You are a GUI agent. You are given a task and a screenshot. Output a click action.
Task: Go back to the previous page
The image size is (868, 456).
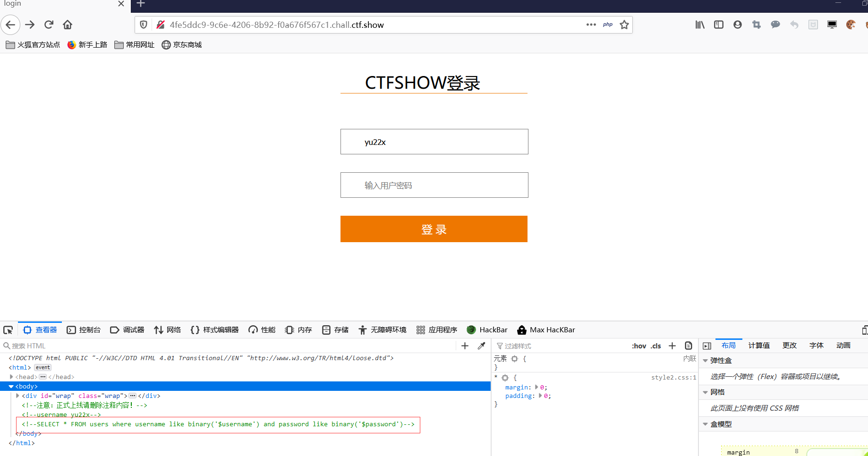click(x=10, y=25)
